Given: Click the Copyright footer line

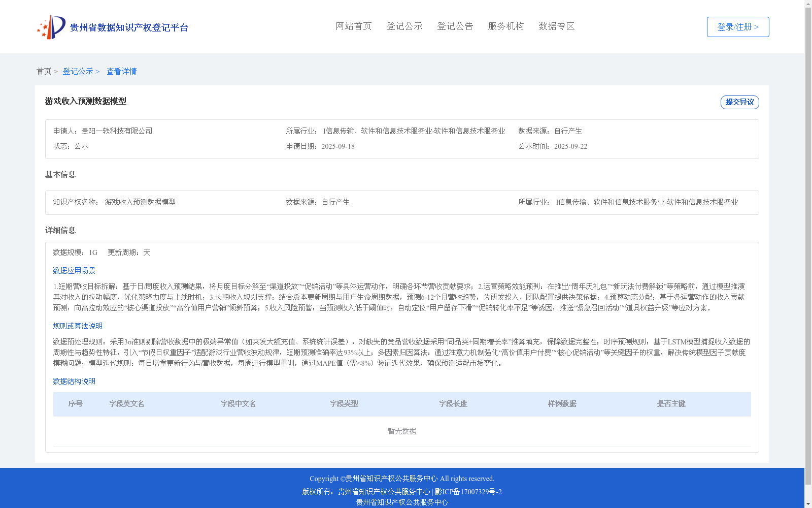Looking at the screenshot, I should 402,479.
